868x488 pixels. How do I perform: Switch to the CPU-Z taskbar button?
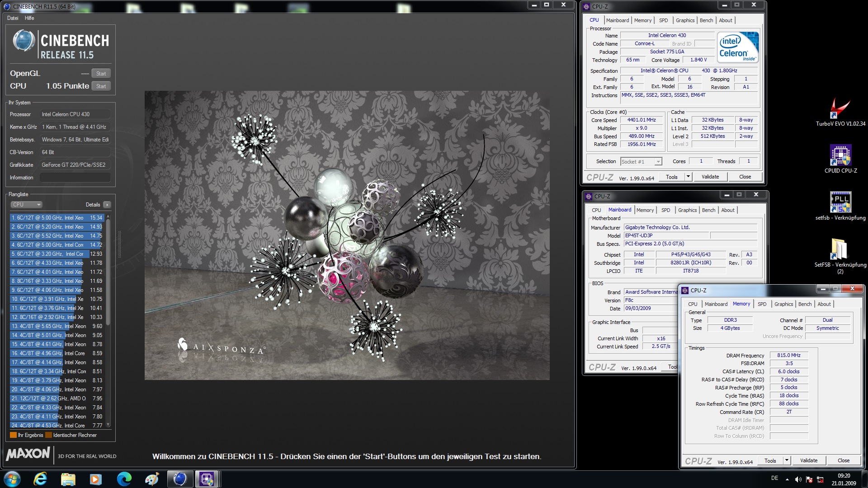pos(207,479)
